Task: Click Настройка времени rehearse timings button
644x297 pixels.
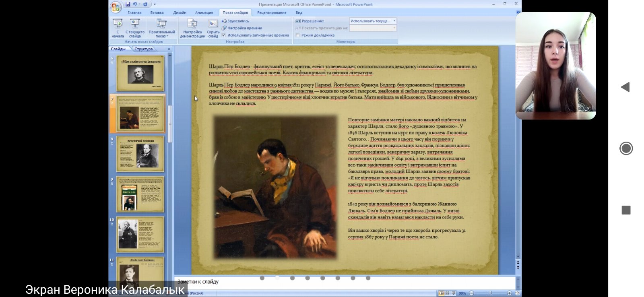Action: pos(242,28)
